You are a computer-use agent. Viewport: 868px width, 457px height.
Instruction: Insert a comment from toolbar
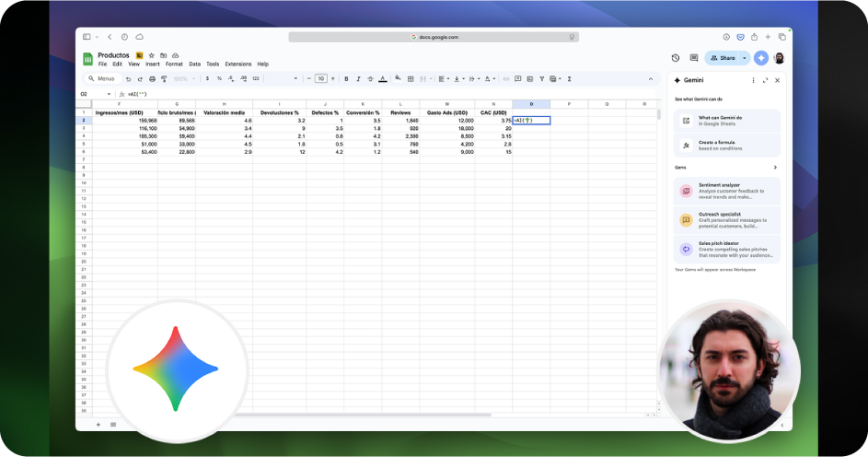coord(518,79)
